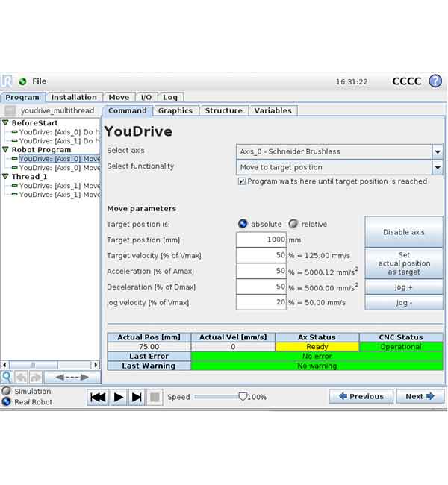Rewind program to the beginning
Image resolution: width=448 pixels, height=485 pixels.
click(98, 397)
